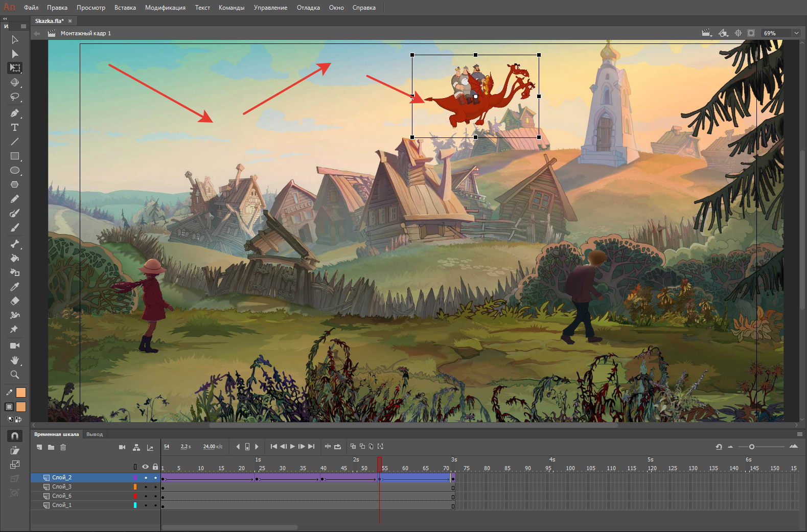Select the Rectangle tool

coord(15,156)
